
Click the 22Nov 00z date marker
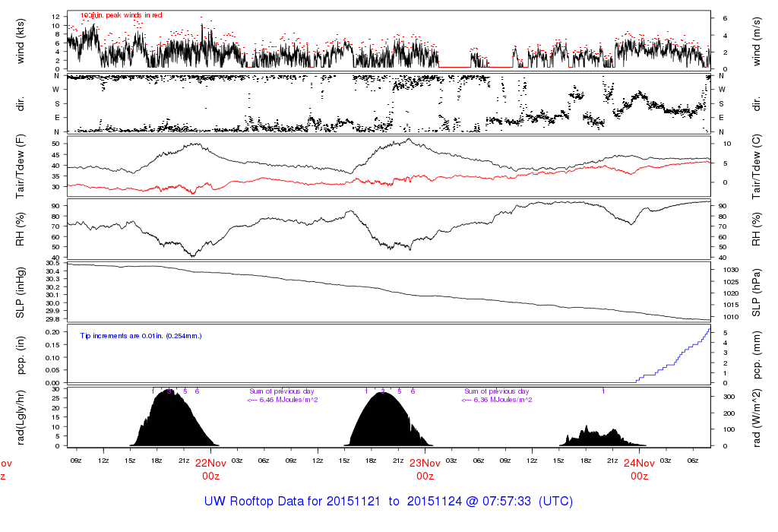210,468
